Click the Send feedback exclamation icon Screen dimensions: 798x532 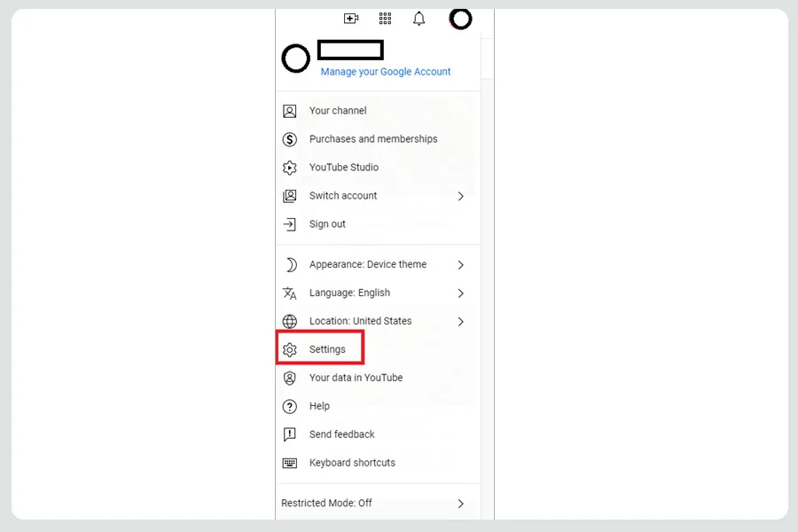coord(290,434)
